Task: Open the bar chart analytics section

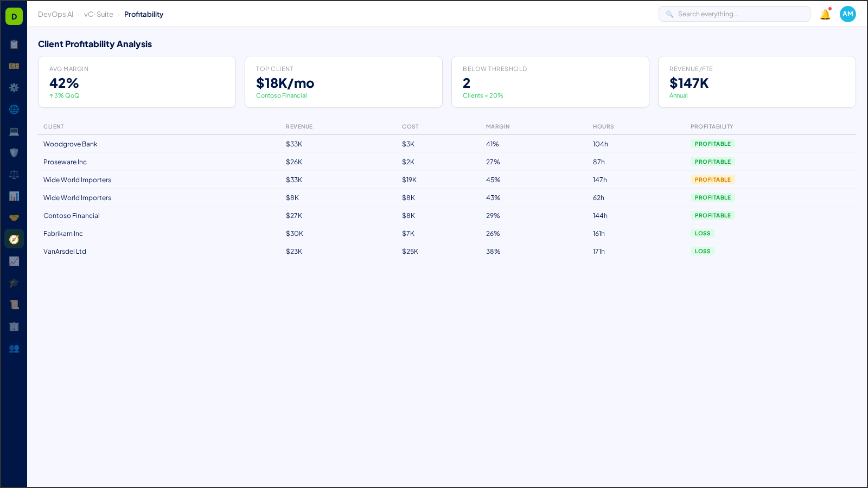Action: click(x=14, y=196)
